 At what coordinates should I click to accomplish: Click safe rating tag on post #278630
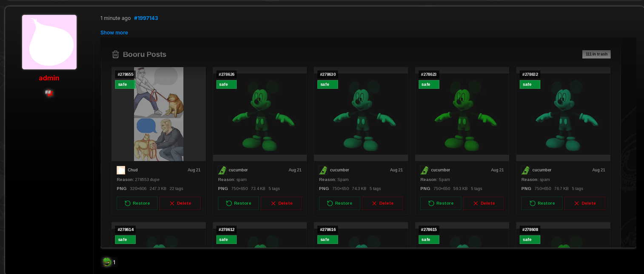(328, 84)
